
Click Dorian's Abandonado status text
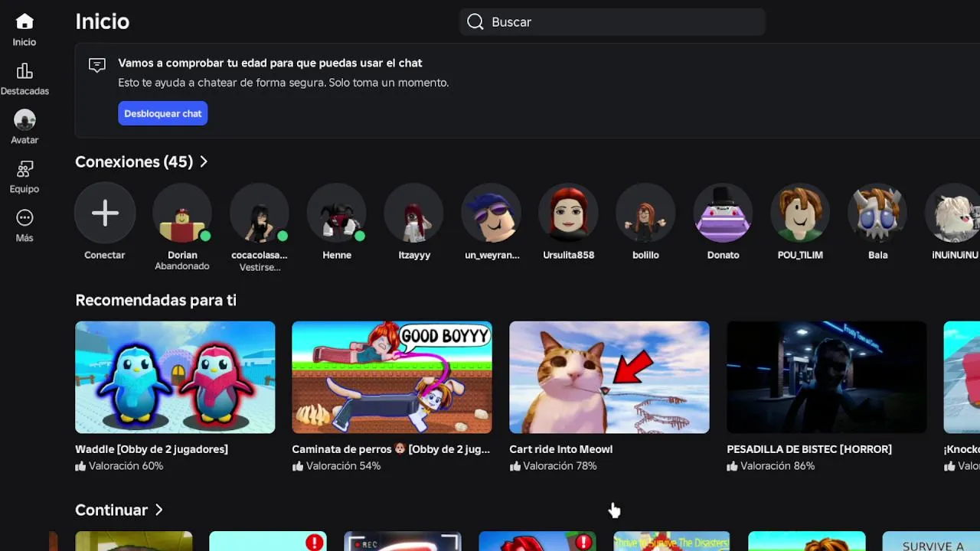(x=182, y=266)
